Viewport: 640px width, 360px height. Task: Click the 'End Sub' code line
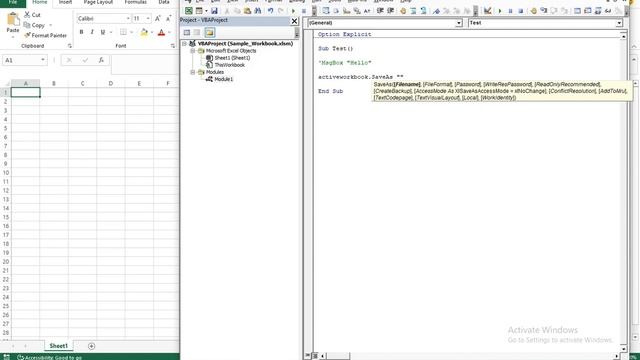point(331,91)
